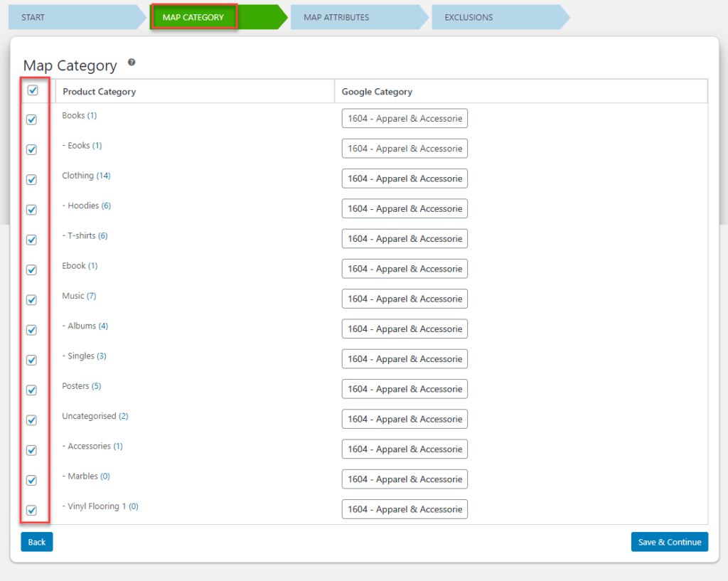Click the Back button

point(37,542)
